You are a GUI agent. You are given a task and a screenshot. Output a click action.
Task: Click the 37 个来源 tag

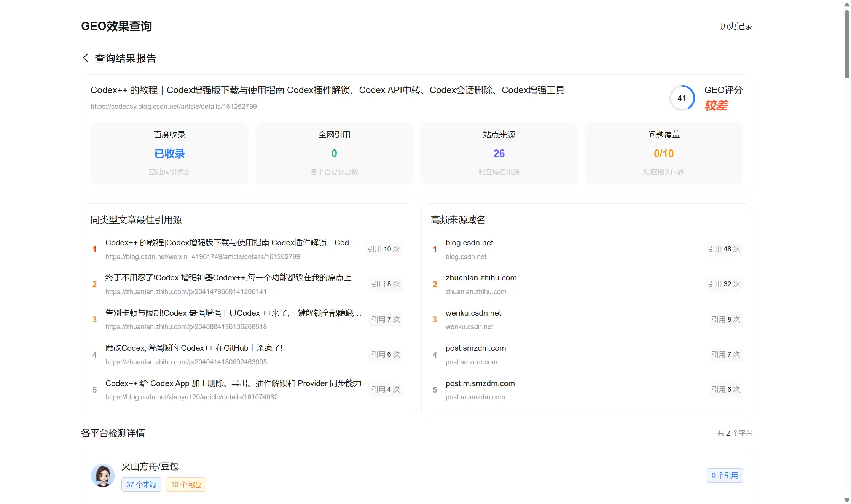(x=141, y=484)
